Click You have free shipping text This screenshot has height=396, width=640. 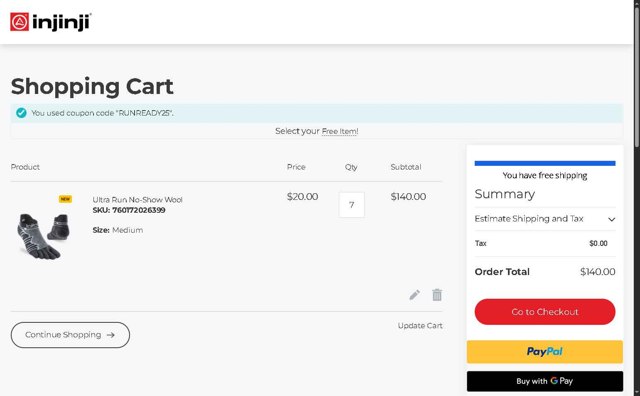coord(545,175)
